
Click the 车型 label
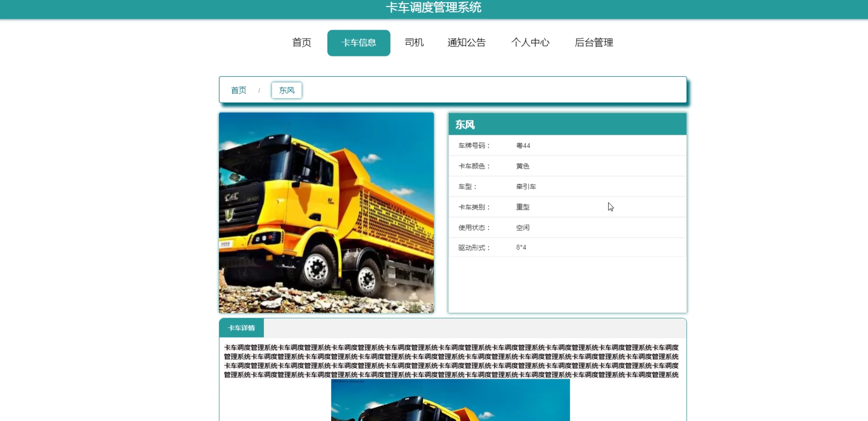tap(468, 187)
